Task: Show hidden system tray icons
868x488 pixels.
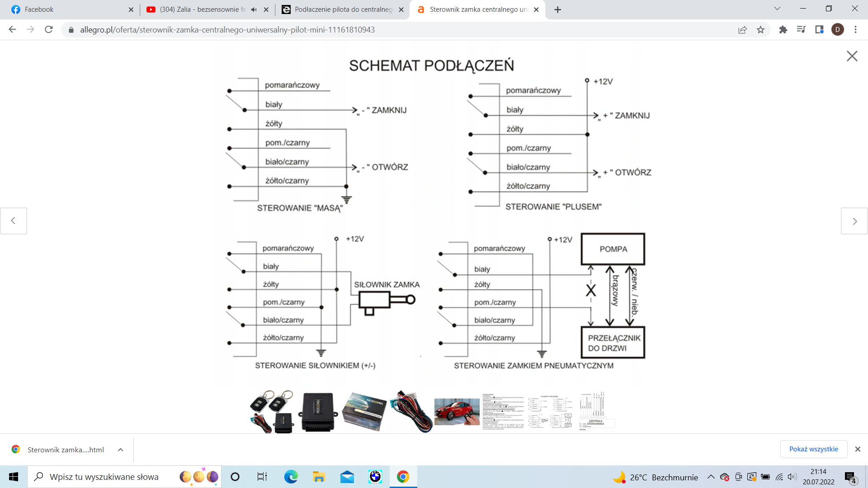Action: [x=711, y=477]
